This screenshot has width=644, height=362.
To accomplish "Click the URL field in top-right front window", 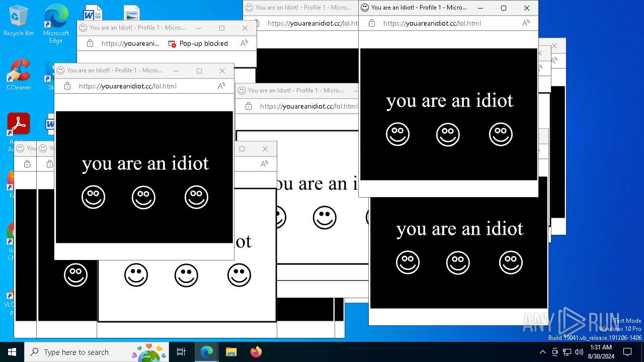I will click(x=432, y=23).
